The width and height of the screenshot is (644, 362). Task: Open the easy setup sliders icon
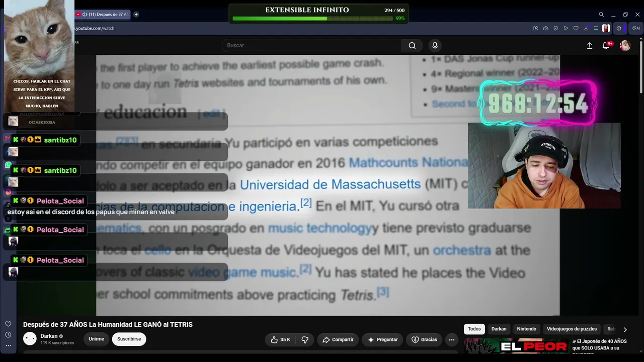[x=596, y=28]
